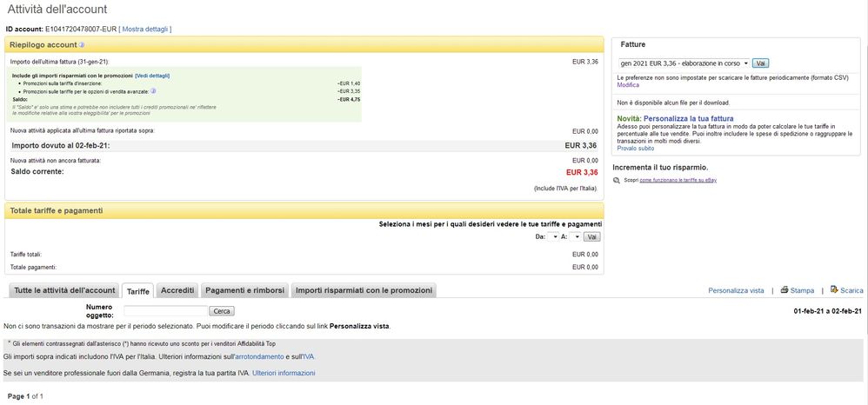This screenshot has width=868, height=405.
Task: Open the A: month dropdown
Action: (575, 236)
